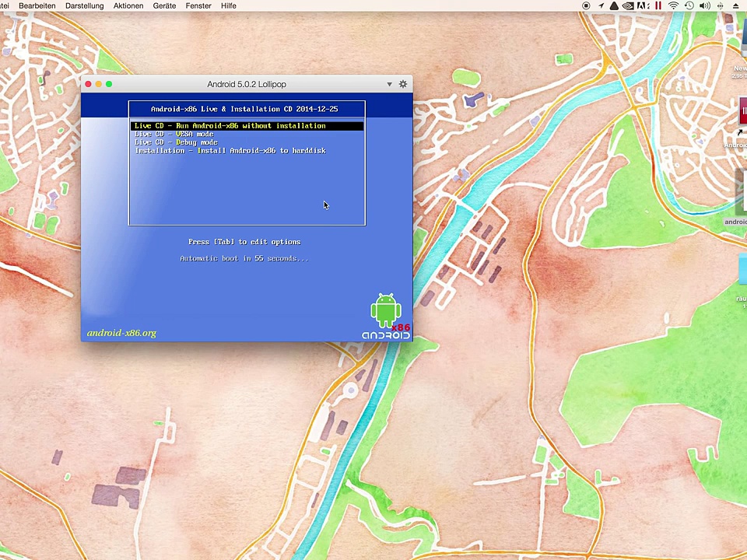Image resolution: width=747 pixels, height=560 pixels.
Task: Click the volume speaker icon
Action: pyautogui.click(x=703, y=5)
